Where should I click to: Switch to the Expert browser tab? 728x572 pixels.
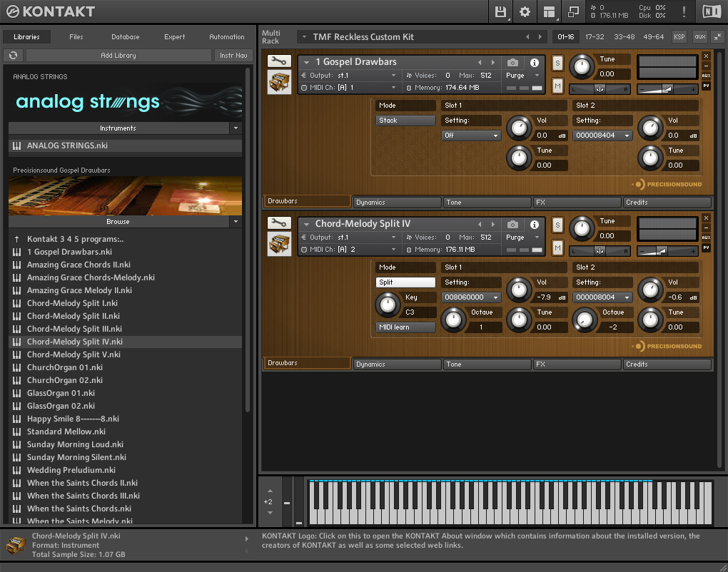tap(175, 36)
